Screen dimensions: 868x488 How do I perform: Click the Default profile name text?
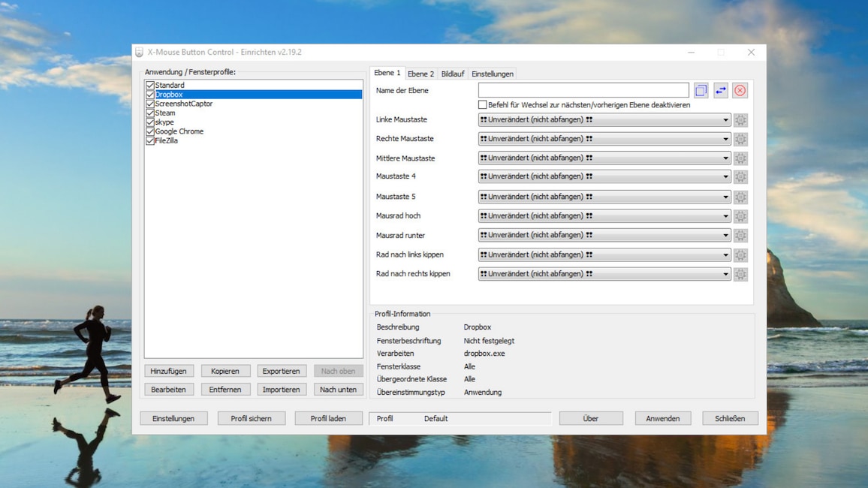click(436, 419)
